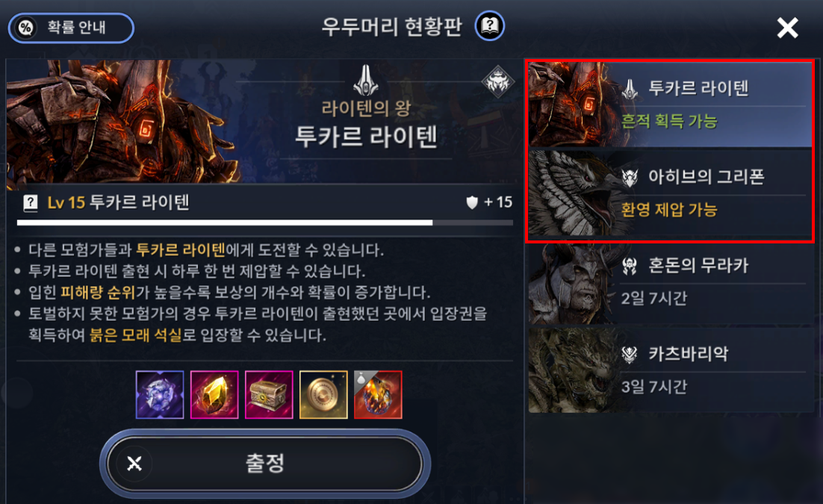Open the question mark info icon near Lv 15
823x504 pixels.
(x=31, y=202)
